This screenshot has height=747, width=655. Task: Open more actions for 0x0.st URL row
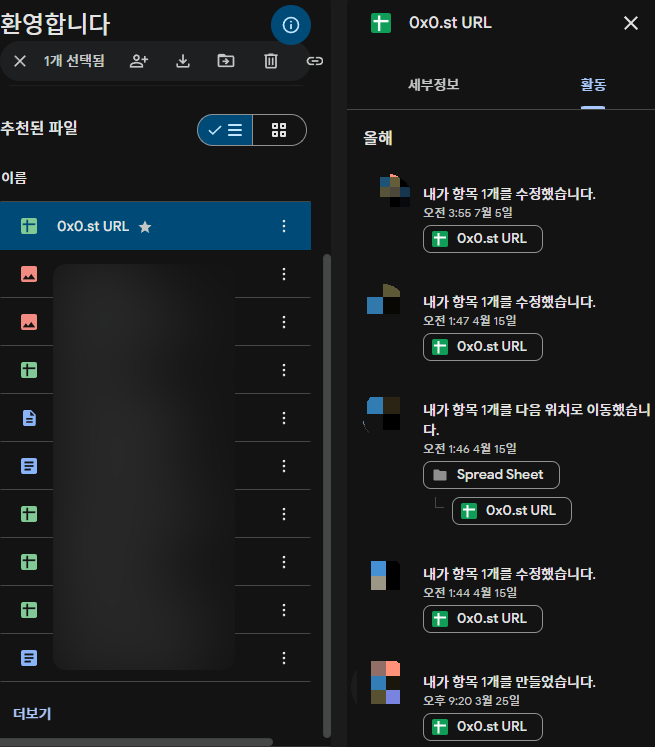coord(284,226)
